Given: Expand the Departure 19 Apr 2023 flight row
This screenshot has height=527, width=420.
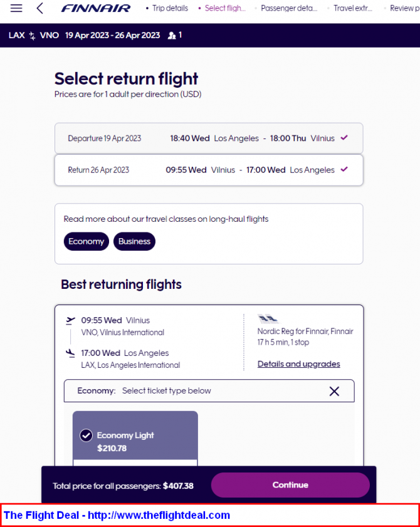Looking at the screenshot, I should (x=209, y=138).
